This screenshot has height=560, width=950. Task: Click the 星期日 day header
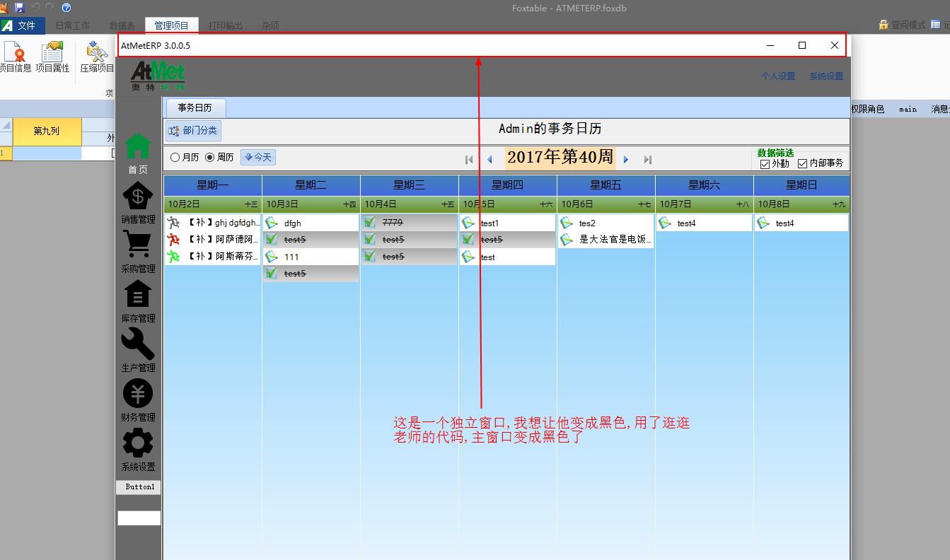pos(802,185)
